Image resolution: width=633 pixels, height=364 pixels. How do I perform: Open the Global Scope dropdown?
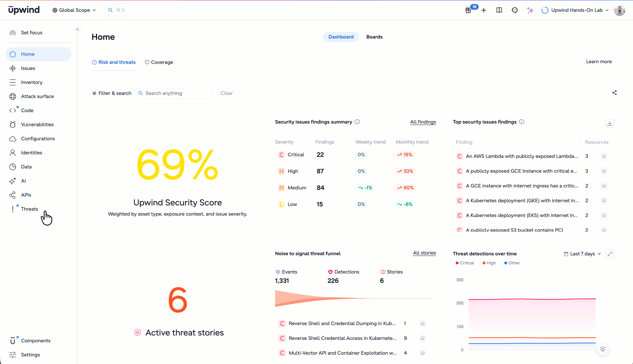[x=74, y=10]
